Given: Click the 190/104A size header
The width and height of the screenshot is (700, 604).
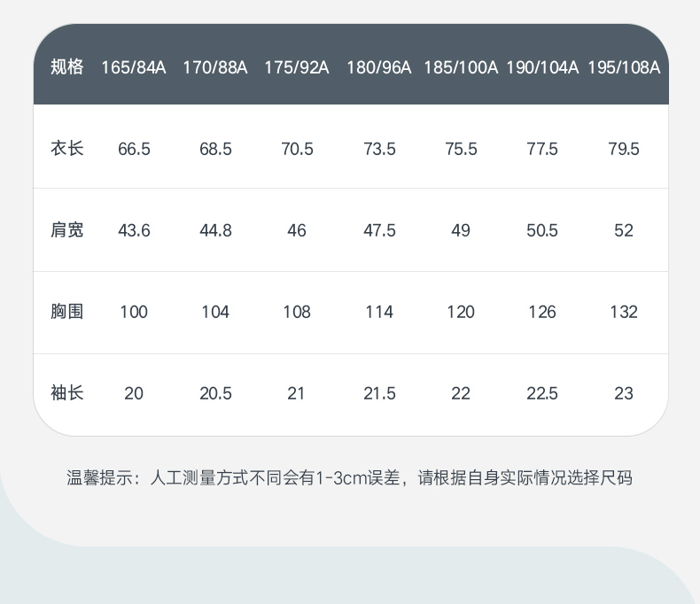Looking at the screenshot, I should point(542,67).
